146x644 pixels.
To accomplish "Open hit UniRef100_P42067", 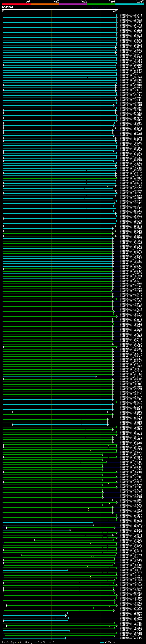I will pyautogui.click(x=131, y=27).
